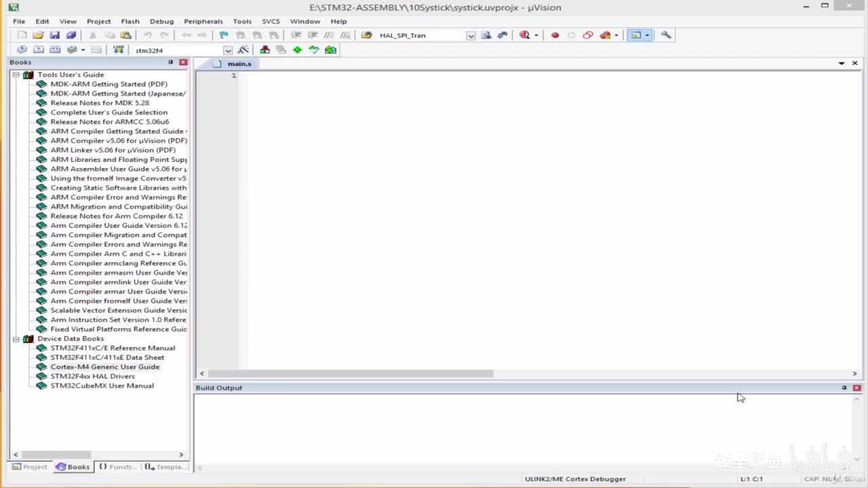Pin the Build Output panel with the pushpin
The width and height of the screenshot is (868, 488).
[844, 388]
